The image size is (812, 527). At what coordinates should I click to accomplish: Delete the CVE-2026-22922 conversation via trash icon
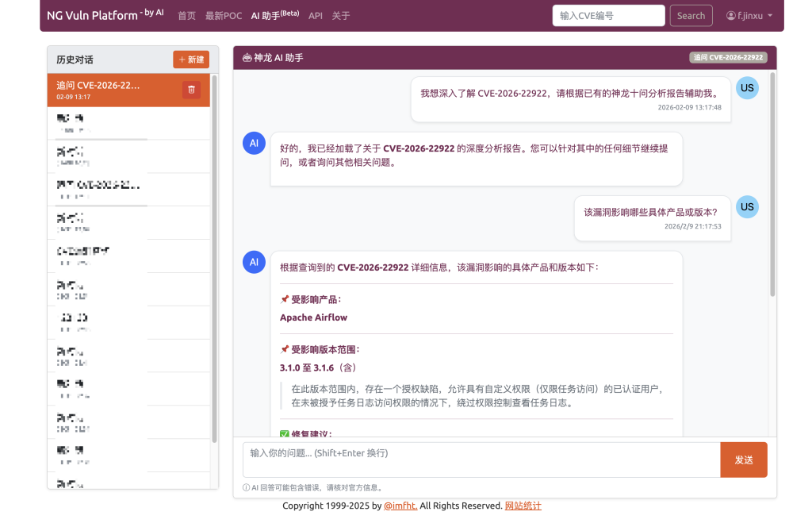(x=191, y=90)
